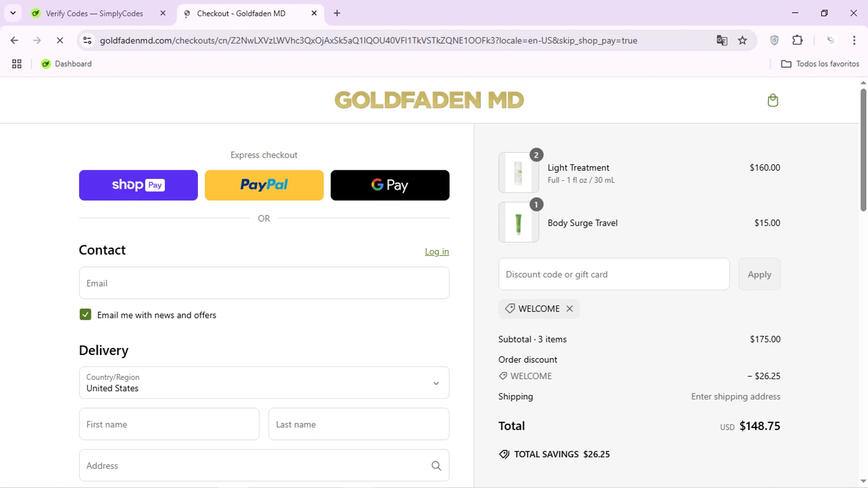Open the Todos los favoritos folder
Screen dimensions: 868x488
click(820, 64)
